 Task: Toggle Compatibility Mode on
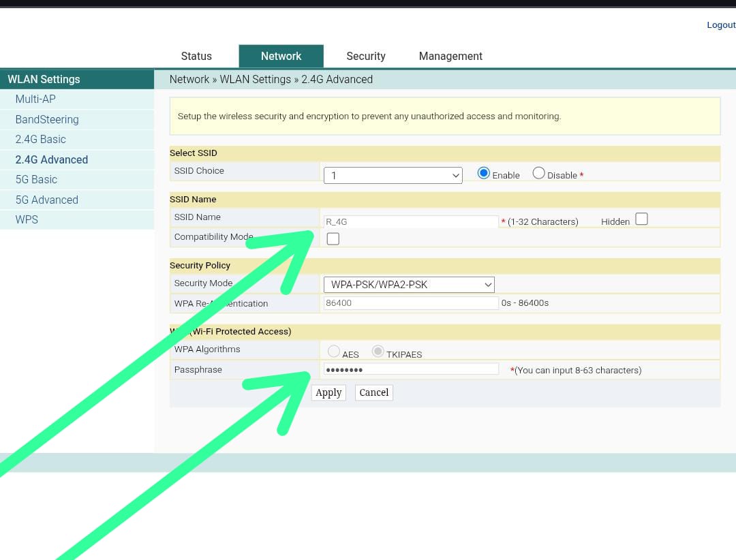(333, 238)
